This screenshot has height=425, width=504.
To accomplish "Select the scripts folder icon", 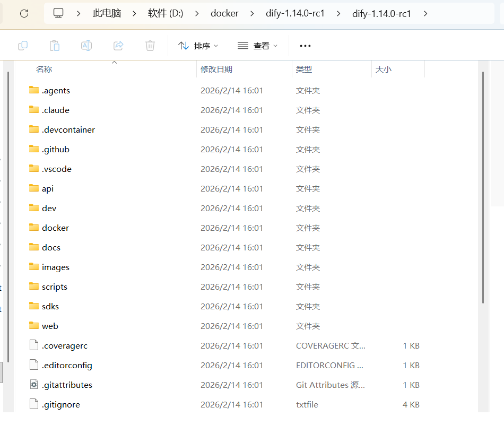I will pyautogui.click(x=34, y=286).
